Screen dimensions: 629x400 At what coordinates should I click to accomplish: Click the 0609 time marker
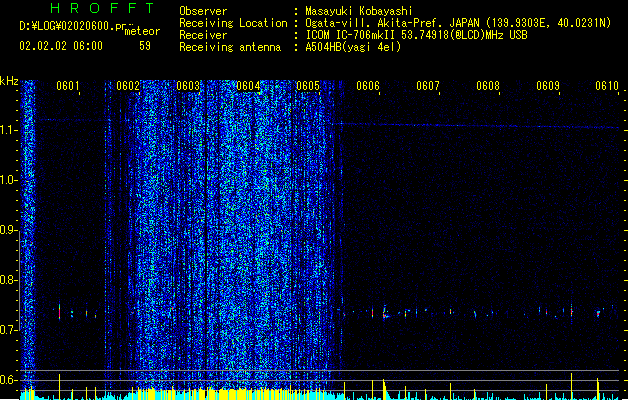tap(548, 86)
